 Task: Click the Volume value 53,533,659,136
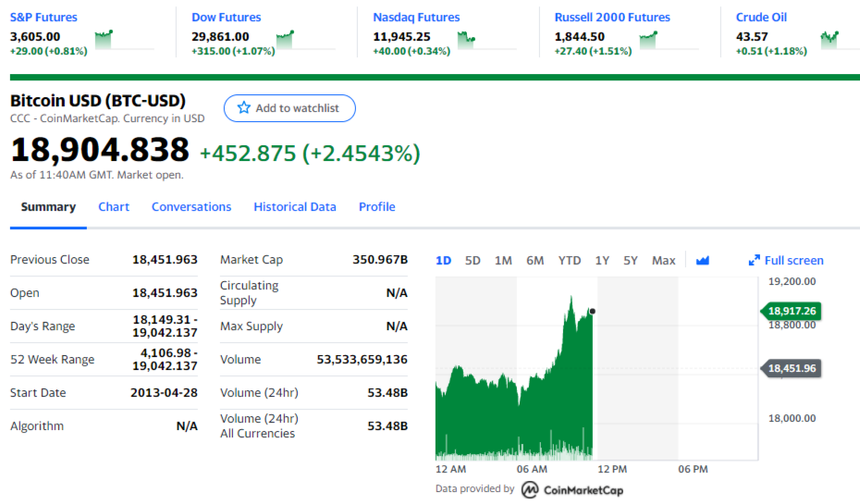pyautogui.click(x=362, y=359)
